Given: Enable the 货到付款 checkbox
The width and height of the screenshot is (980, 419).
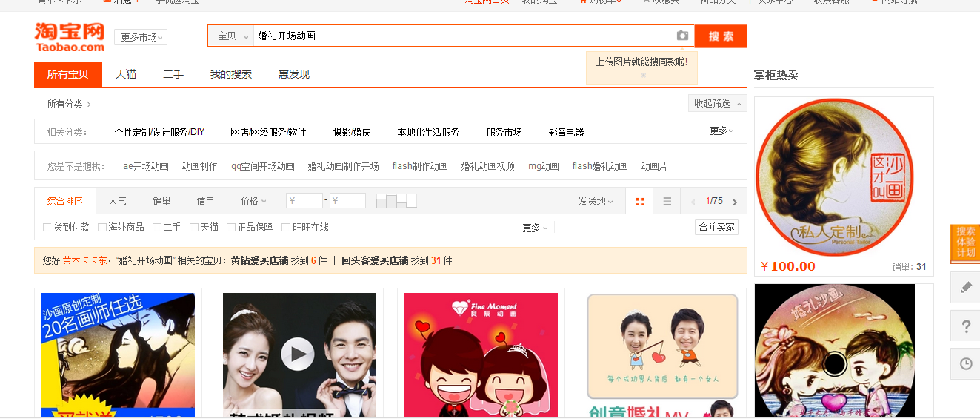Looking at the screenshot, I should pos(48,228).
